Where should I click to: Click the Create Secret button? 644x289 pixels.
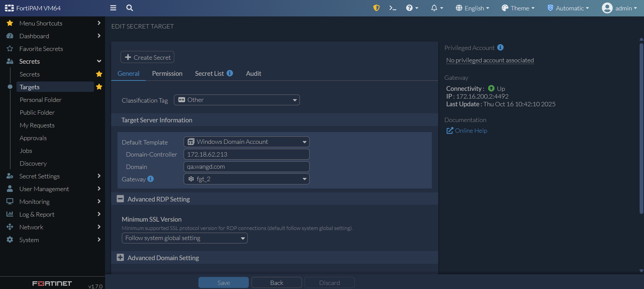coord(147,57)
